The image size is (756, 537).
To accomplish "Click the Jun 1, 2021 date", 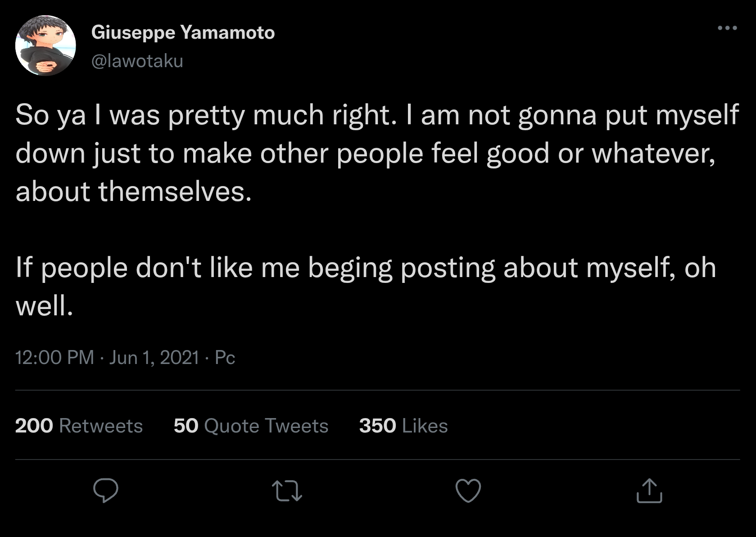I will pos(154,357).
